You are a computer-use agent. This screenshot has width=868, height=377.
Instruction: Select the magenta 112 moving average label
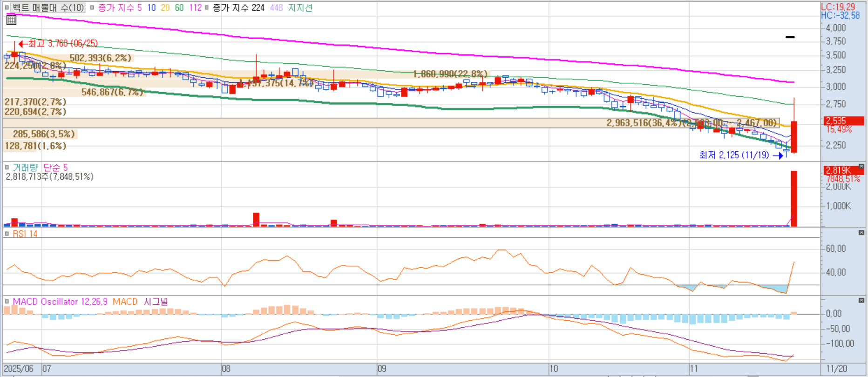[196, 7]
